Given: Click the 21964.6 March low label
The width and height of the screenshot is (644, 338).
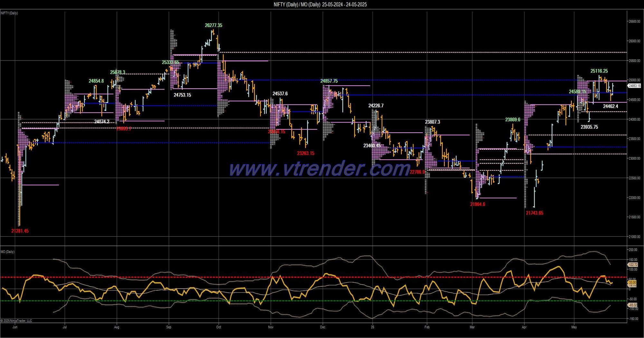Looking at the screenshot, I should point(478,204).
